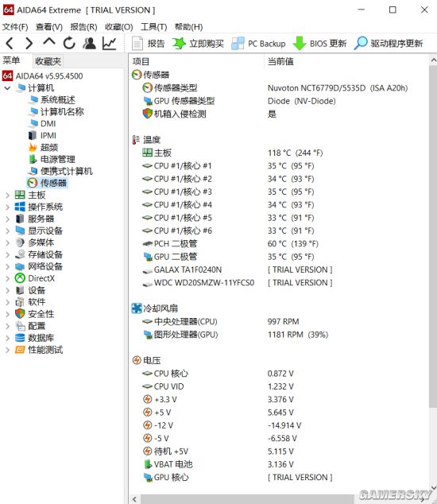
Task: Open the 查看(V) menu
Action: [x=49, y=27]
